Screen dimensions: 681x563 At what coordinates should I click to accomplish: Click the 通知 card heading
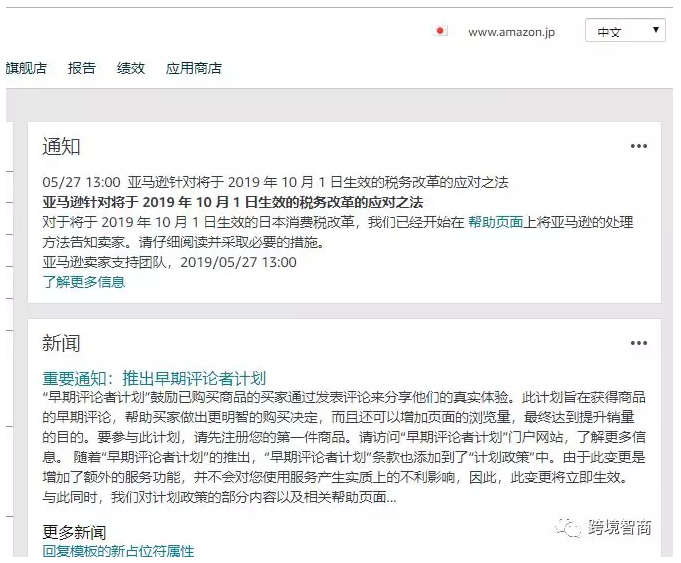(x=61, y=146)
